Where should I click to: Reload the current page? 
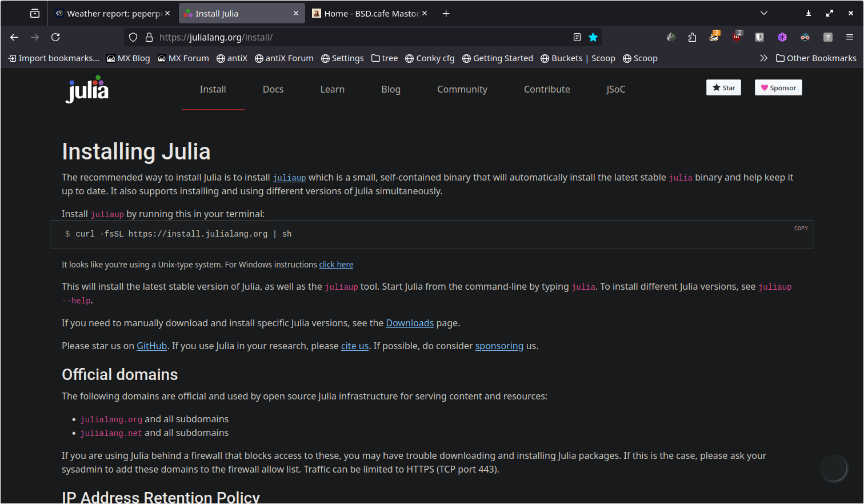point(55,37)
